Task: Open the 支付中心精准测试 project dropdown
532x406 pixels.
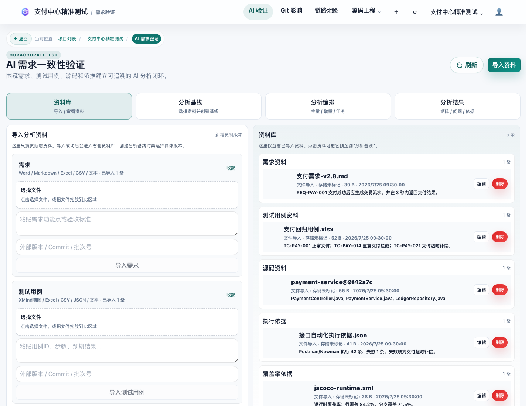Action: click(457, 12)
